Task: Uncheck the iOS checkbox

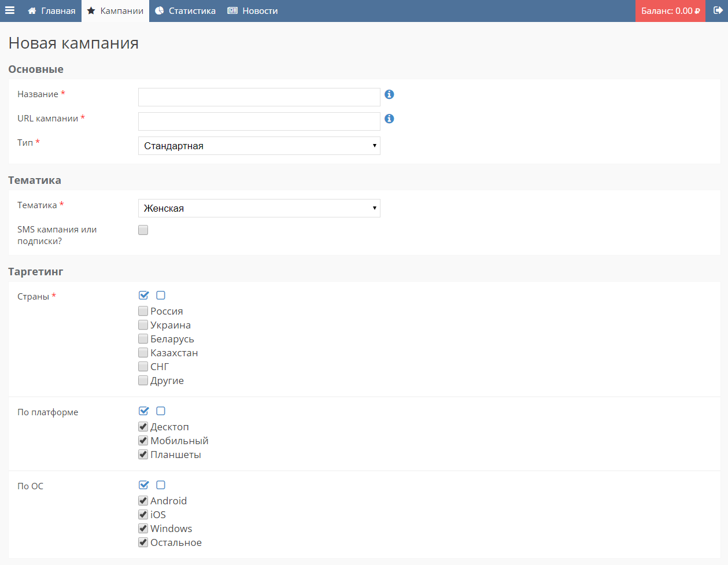Action: coord(143,515)
